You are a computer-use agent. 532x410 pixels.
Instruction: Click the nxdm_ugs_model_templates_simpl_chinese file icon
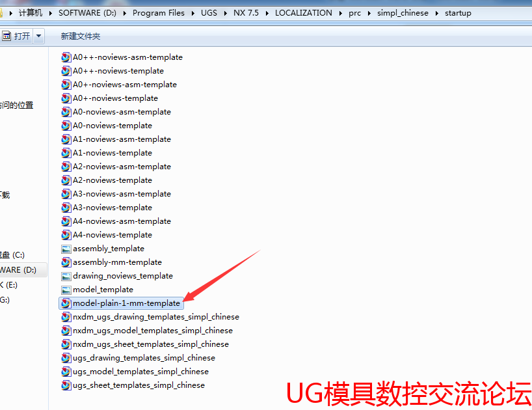tap(66, 331)
